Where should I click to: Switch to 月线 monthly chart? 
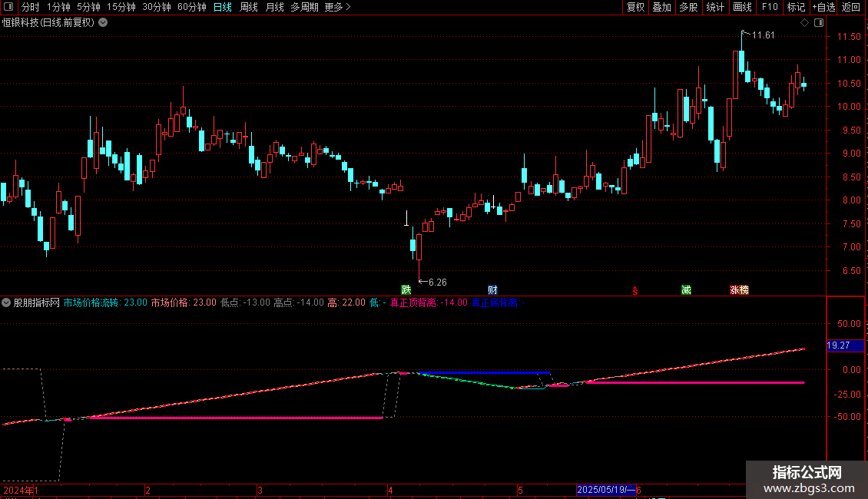click(x=274, y=7)
